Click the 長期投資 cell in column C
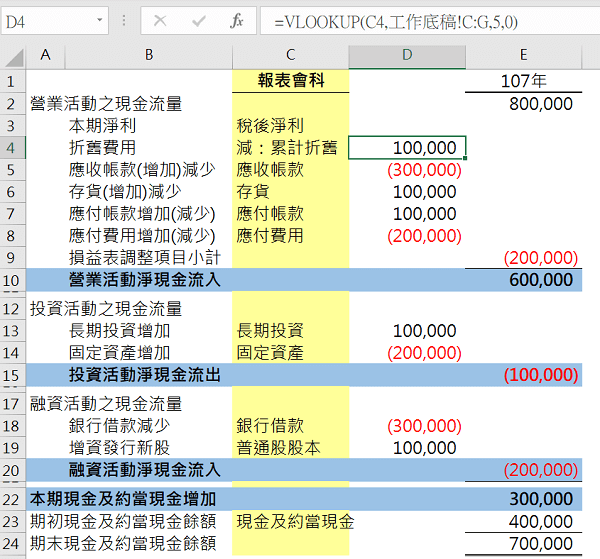Image resolution: width=600 pixels, height=559 pixels. (x=290, y=331)
